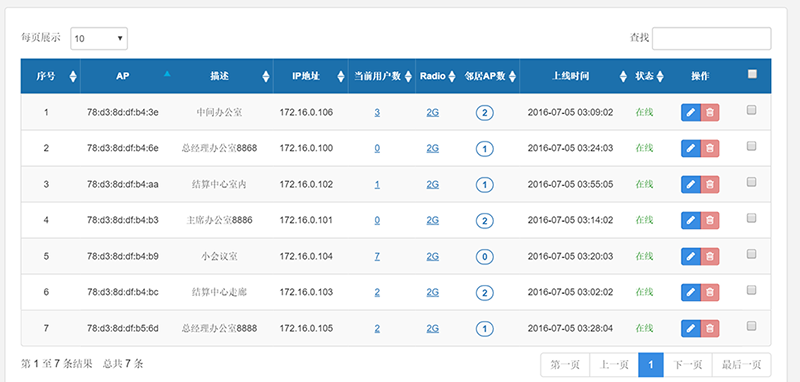The image size is (800, 382).
Task: Click the edit pencil icon for 172.16.0.106 row
Action: 691,113
